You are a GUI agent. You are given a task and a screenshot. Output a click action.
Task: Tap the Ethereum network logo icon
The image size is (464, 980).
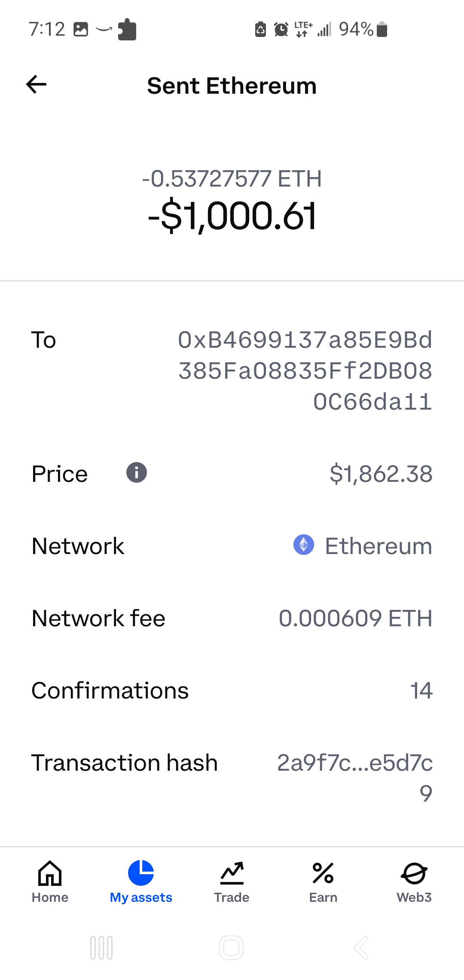(304, 545)
